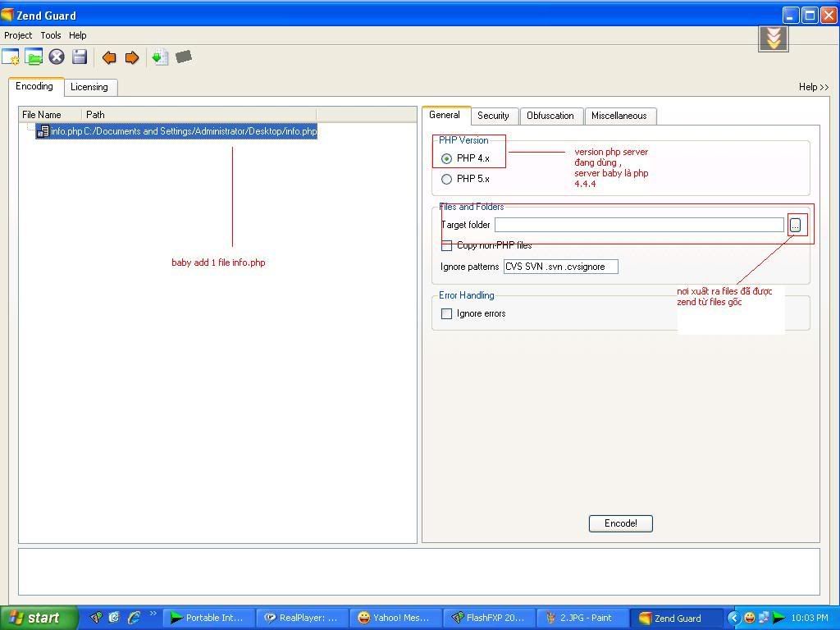This screenshot has height=630, width=840.
Task: Click the gray circled X icon in toolbar
Action: pyautogui.click(x=57, y=57)
